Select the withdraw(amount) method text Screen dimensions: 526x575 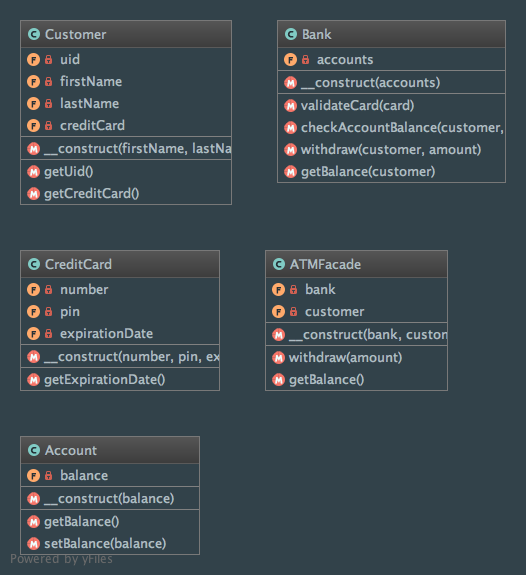(x=346, y=358)
